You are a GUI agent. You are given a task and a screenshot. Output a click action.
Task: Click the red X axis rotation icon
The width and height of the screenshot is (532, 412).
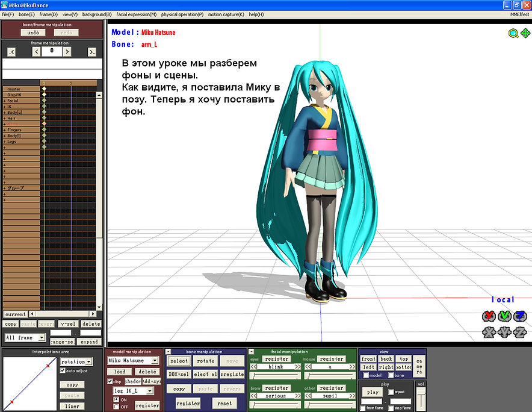pyautogui.click(x=489, y=316)
